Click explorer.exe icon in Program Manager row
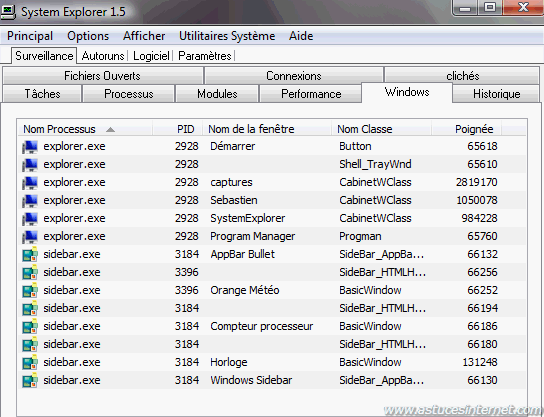This screenshot has height=417, width=544. [30, 237]
